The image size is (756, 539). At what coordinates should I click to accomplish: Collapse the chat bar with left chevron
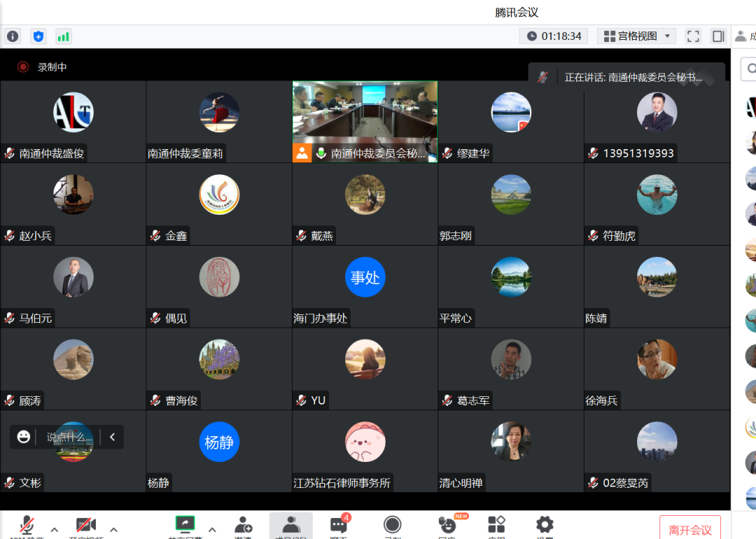click(112, 437)
